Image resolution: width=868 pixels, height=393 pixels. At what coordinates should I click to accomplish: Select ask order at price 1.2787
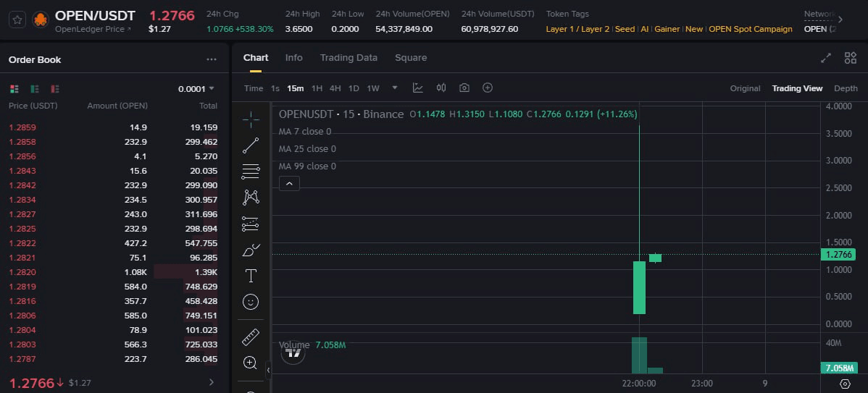point(114,359)
